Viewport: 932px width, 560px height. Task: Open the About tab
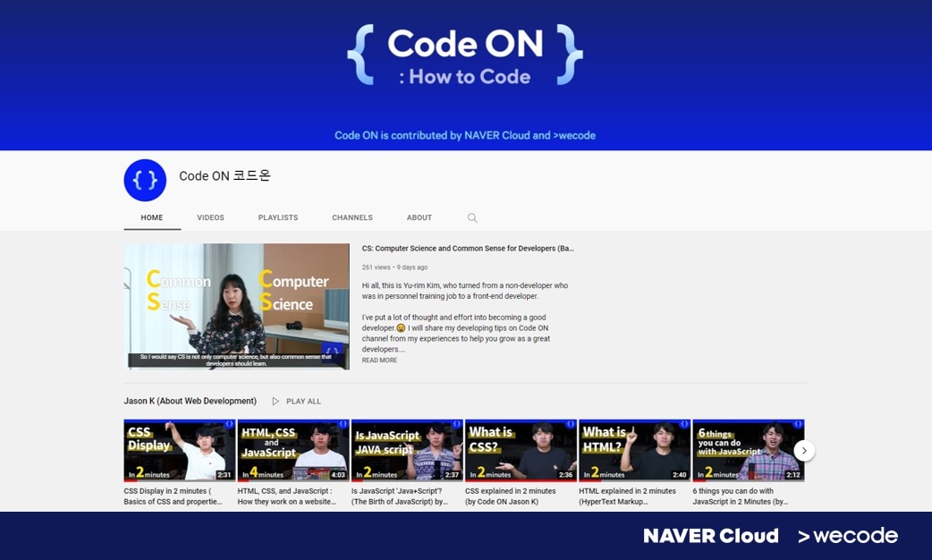pyautogui.click(x=419, y=218)
